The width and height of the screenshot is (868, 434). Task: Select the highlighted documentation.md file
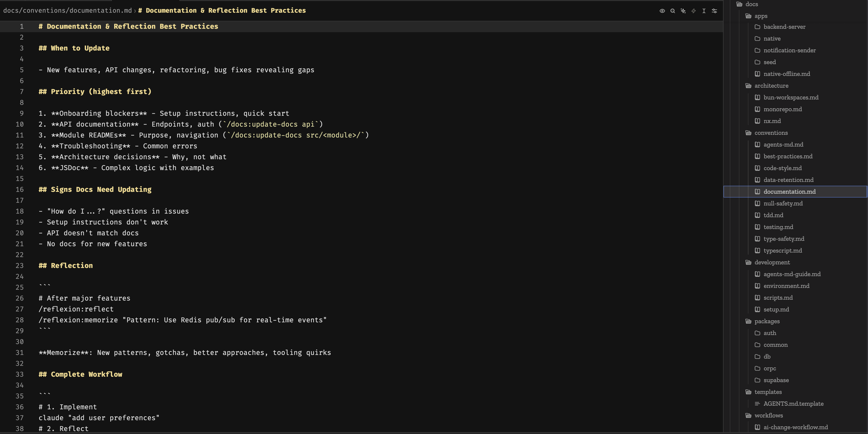pos(795,191)
